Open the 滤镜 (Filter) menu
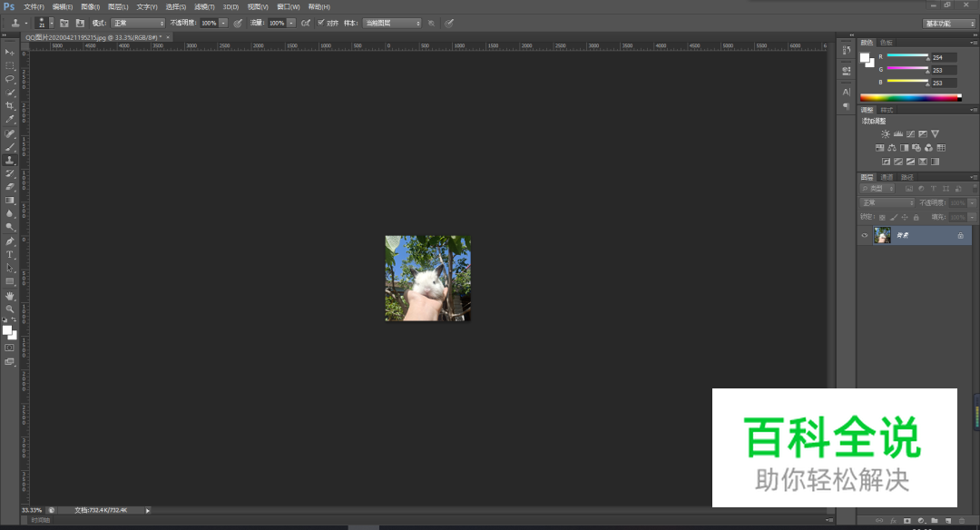 pos(204,6)
